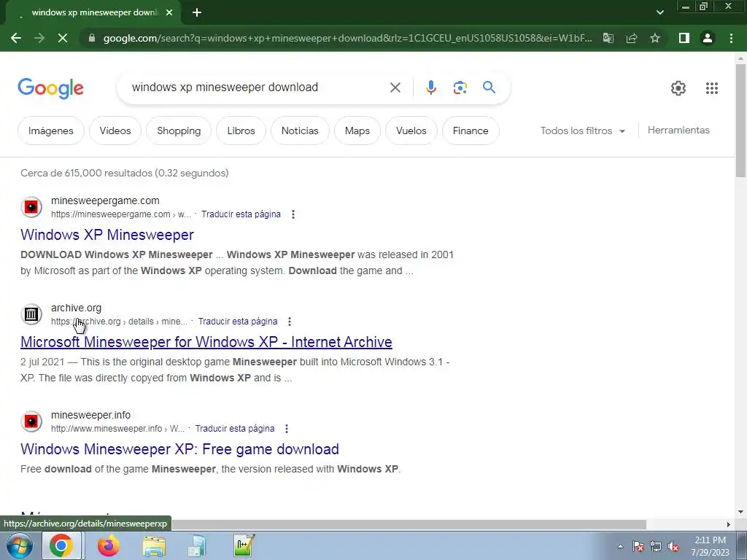This screenshot has width=747, height=560.
Task: Open Chrome three-dot menu
Action: tap(731, 38)
